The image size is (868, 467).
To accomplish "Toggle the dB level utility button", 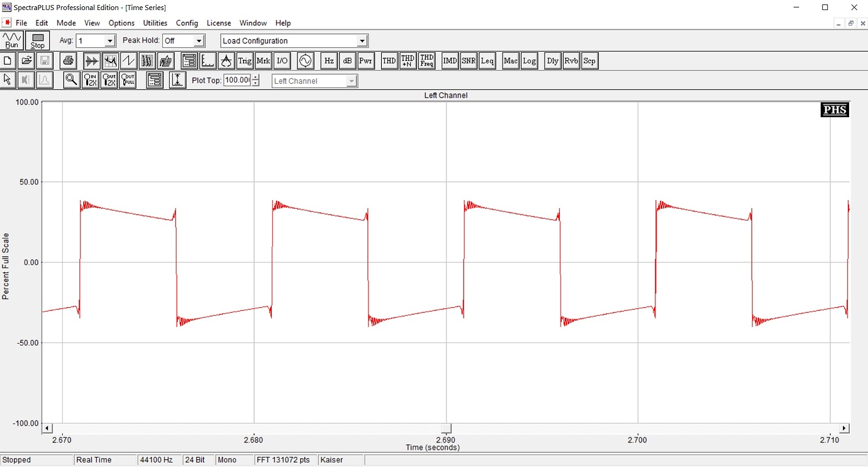I will point(347,61).
